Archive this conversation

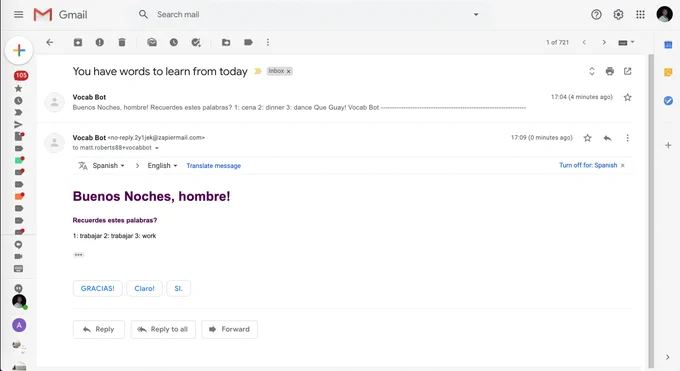pyautogui.click(x=78, y=42)
